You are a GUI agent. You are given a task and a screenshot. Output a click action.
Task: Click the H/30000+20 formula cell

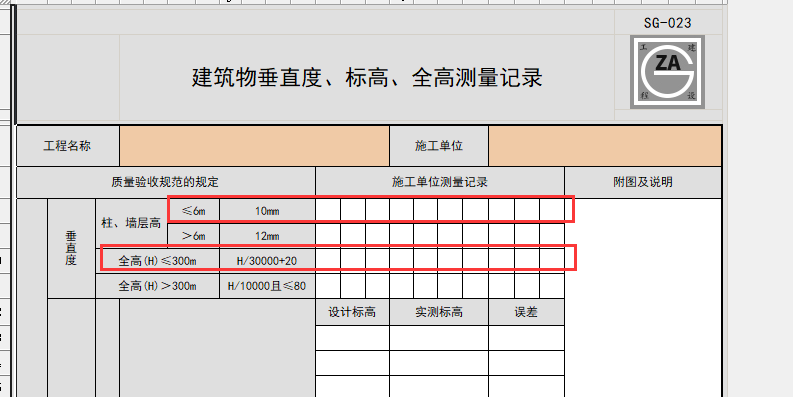[268, 261]
